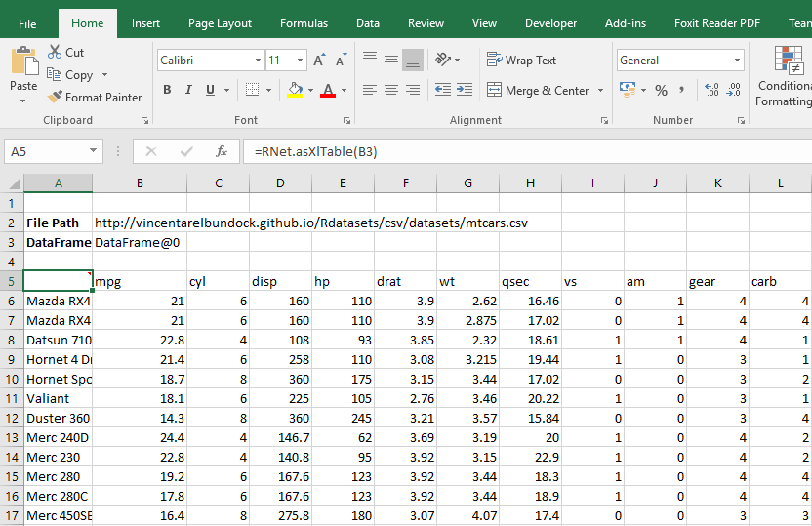
Task: Click the yellow Fill Color swatch
Action: click(294, 90)
